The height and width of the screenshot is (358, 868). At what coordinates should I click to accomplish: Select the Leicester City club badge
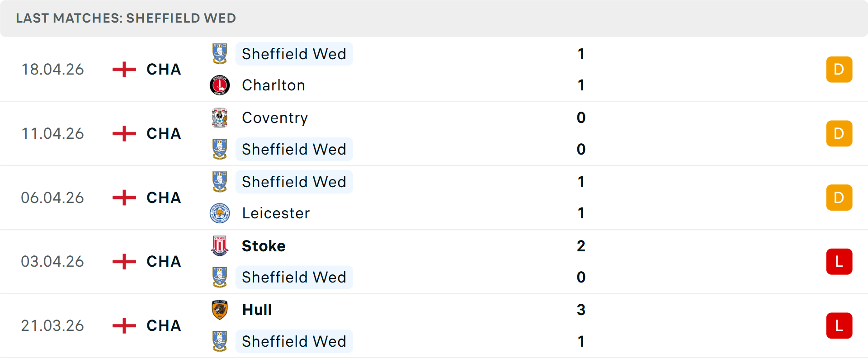coord(220,213)
